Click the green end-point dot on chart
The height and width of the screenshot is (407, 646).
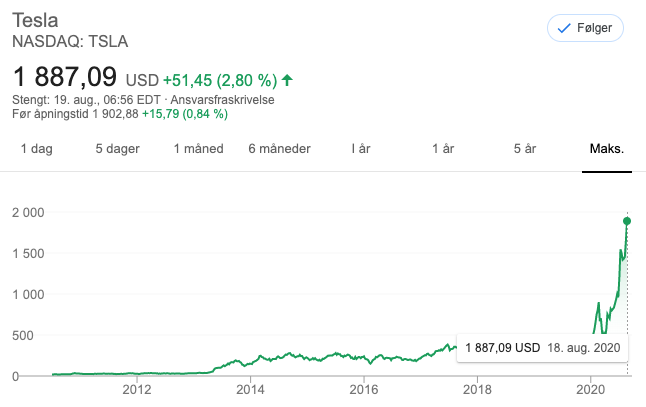click(627, 221)
